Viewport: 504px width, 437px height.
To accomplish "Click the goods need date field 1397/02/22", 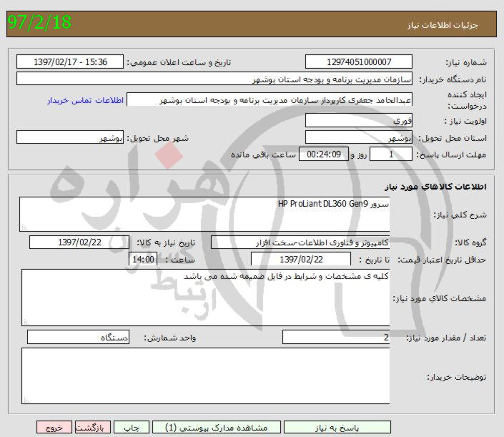I will click(79, 242).
